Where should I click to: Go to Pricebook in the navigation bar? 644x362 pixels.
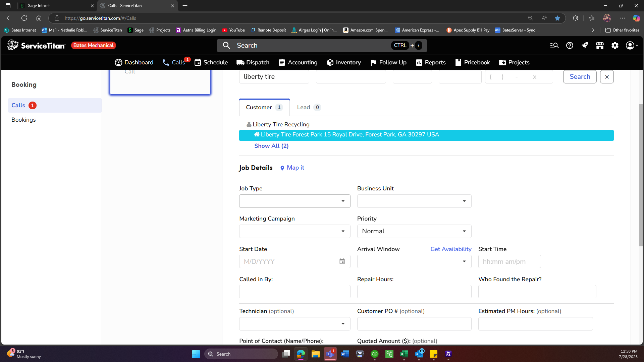tap(472, 62)
